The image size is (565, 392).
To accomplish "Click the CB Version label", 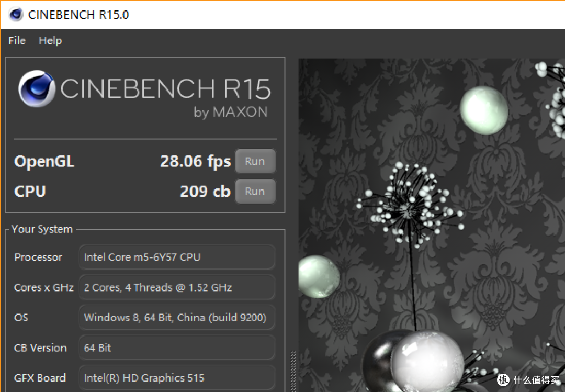I will (40, 348).
